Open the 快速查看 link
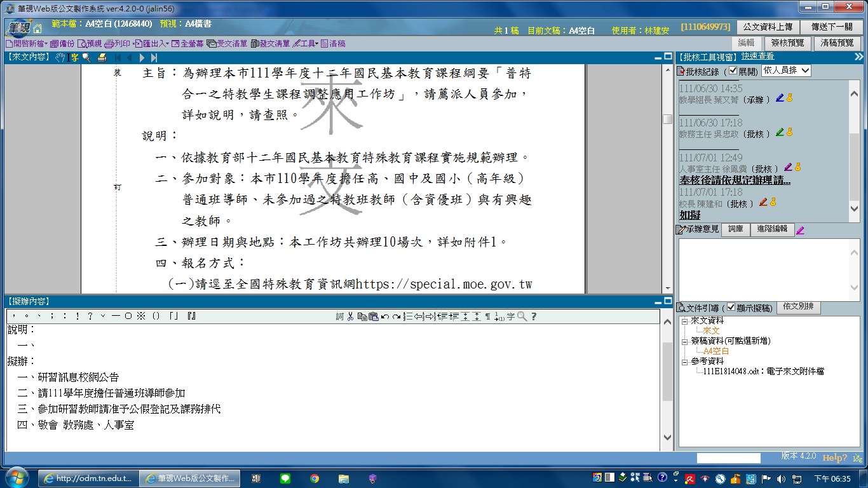868x488 pixels. 757,57
